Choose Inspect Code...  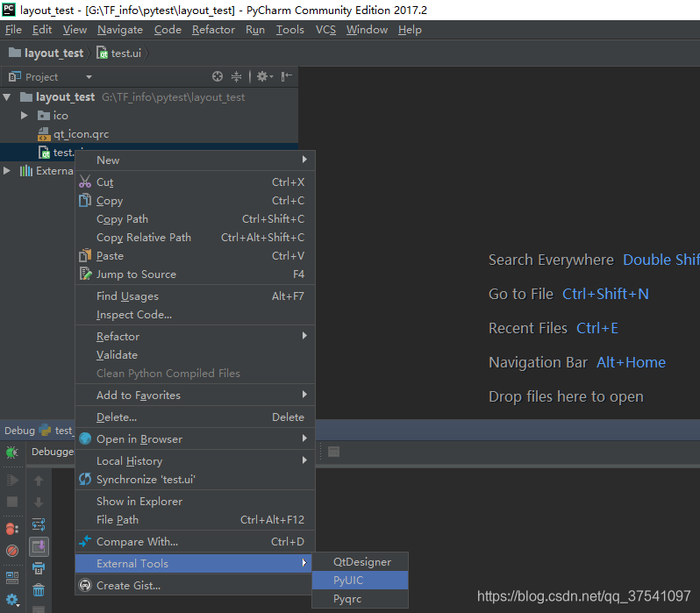pos(195,314)
